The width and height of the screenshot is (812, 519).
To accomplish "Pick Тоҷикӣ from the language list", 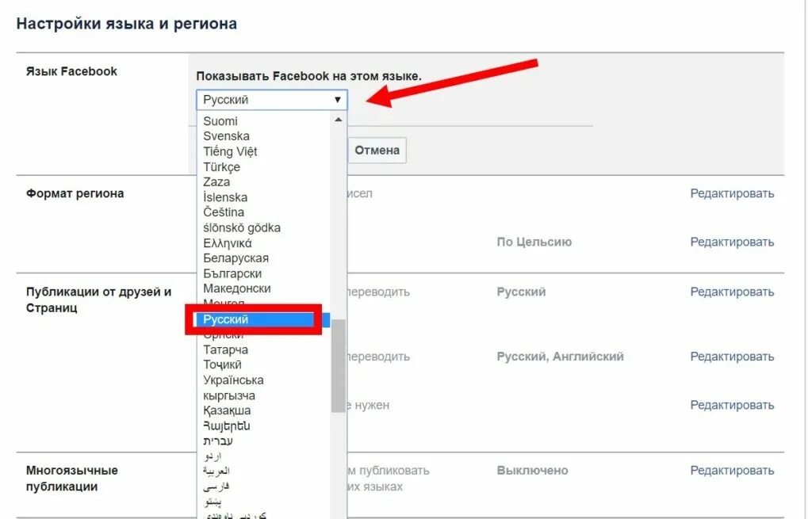I will point(222,364).
